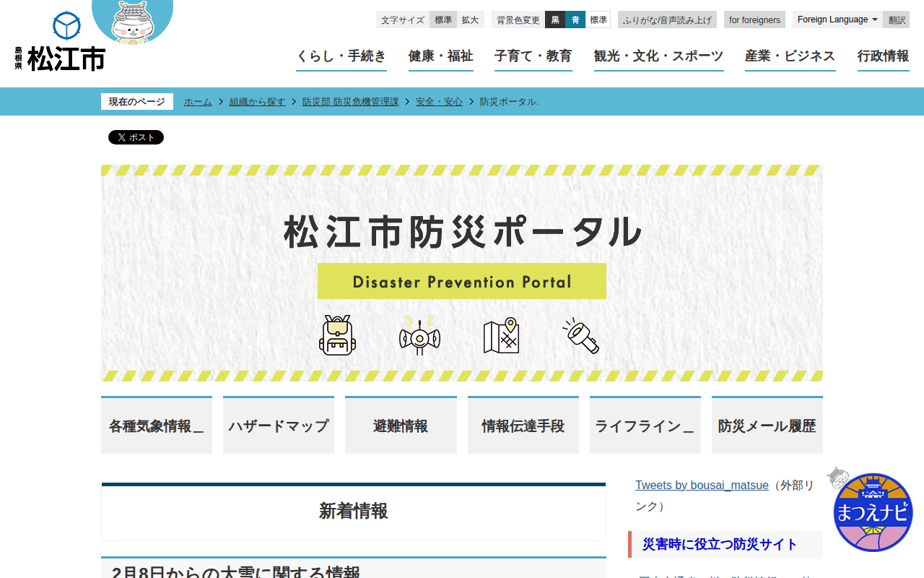Select the ハザードマップ tile

279,425
